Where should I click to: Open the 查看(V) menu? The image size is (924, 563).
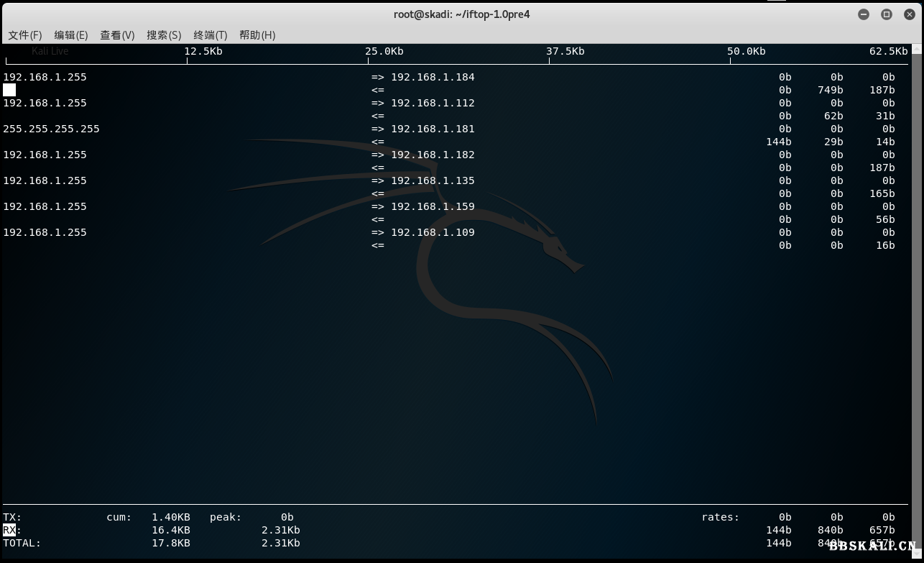(x=117, y=35)
